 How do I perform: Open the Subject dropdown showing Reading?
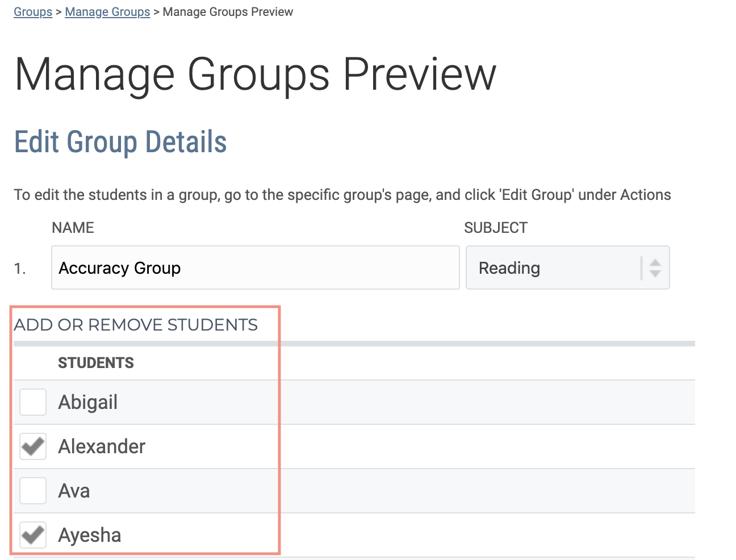[568, 268]
